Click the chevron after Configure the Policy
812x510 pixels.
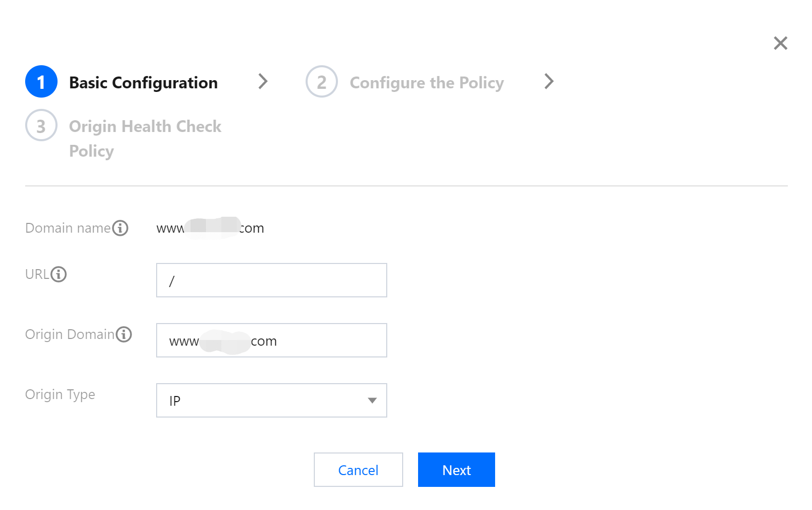click(549, 81)
